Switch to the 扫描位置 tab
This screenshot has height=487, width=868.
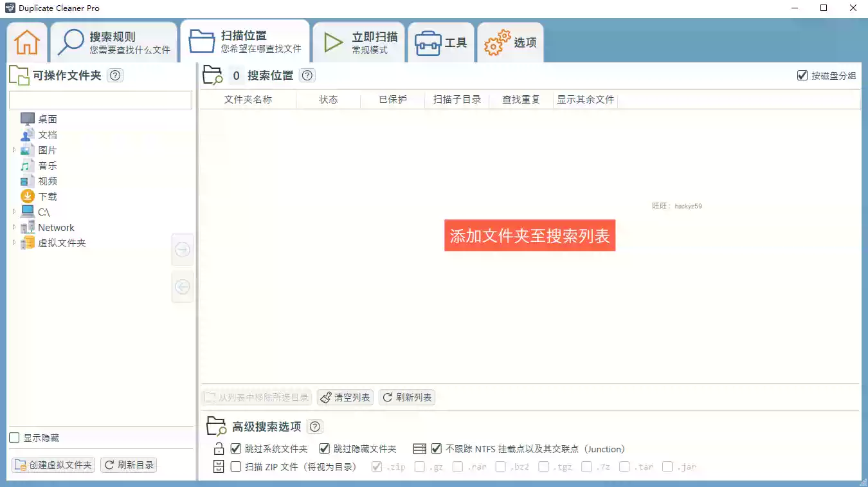[245, 41]
